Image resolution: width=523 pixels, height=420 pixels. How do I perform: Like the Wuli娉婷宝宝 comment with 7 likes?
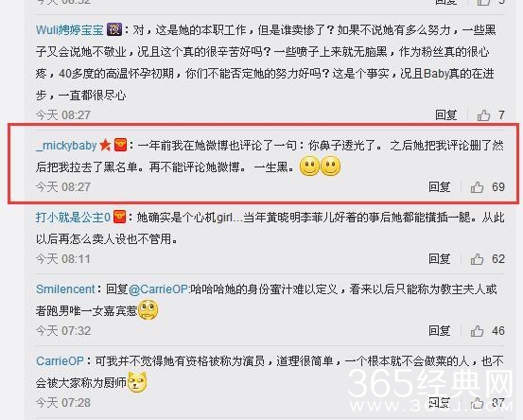[483, 115]
